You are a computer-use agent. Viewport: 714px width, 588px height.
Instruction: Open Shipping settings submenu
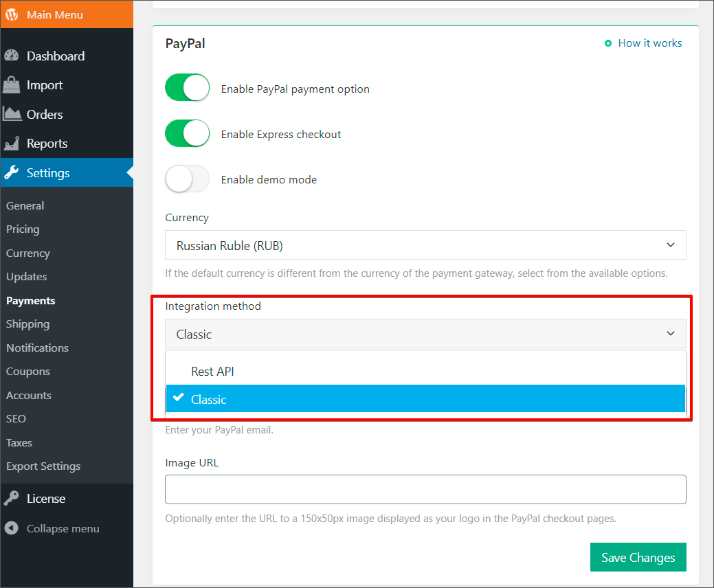(27, 324)
